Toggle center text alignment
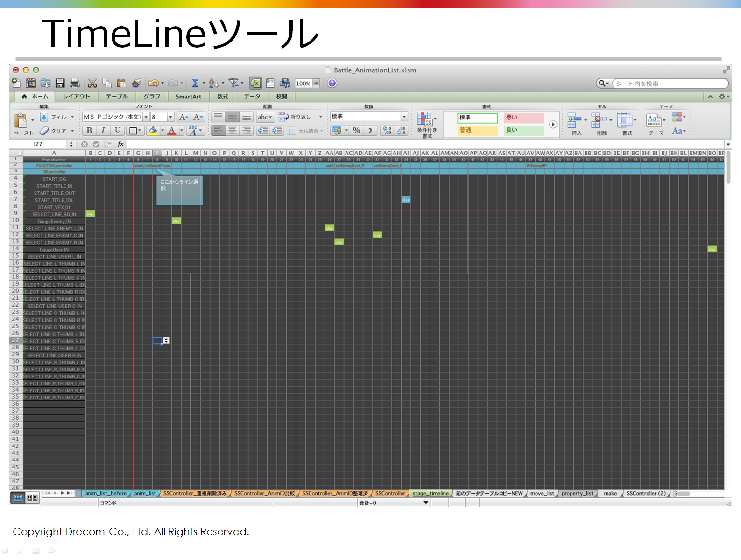This screenshot has height=560, width=741. coord(232,131)
